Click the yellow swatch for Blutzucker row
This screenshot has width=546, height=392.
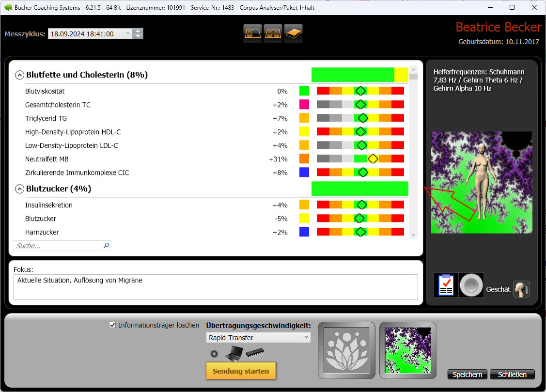tap(304, 218)
